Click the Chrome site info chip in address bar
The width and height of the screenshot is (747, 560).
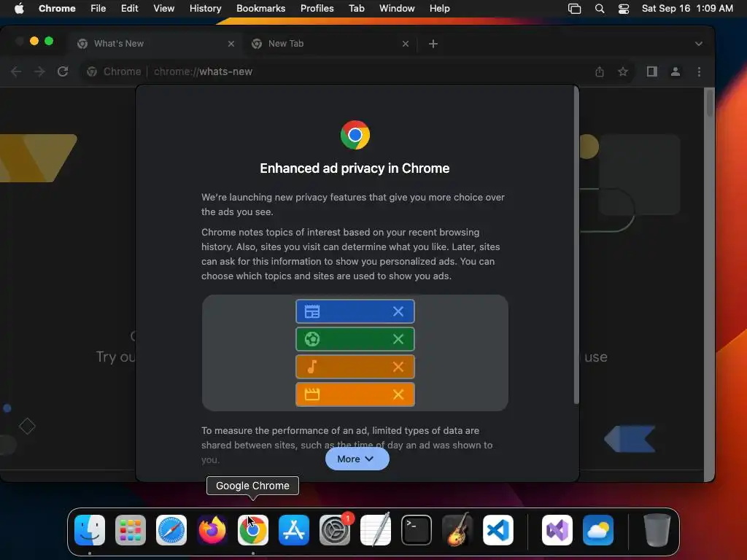coord(114,71)
